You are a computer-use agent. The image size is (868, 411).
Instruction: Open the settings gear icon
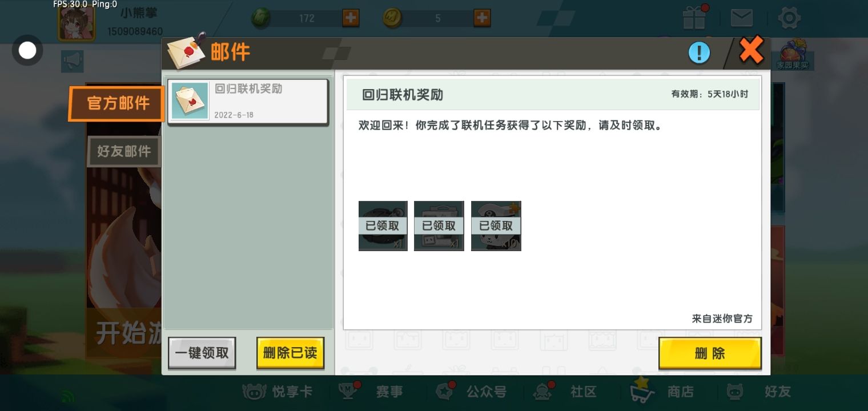pos(789,18)
